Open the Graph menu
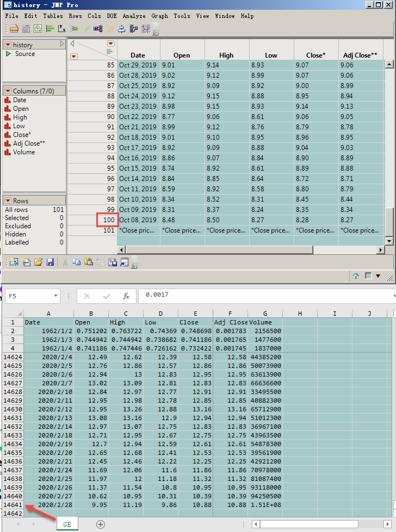Viewport: 396px width, 532px height. point(159,16)
